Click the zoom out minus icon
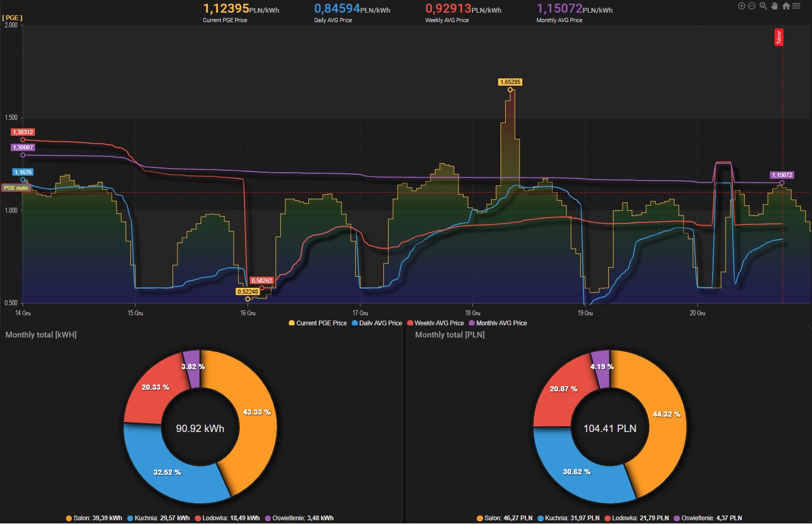 (752, 6)
